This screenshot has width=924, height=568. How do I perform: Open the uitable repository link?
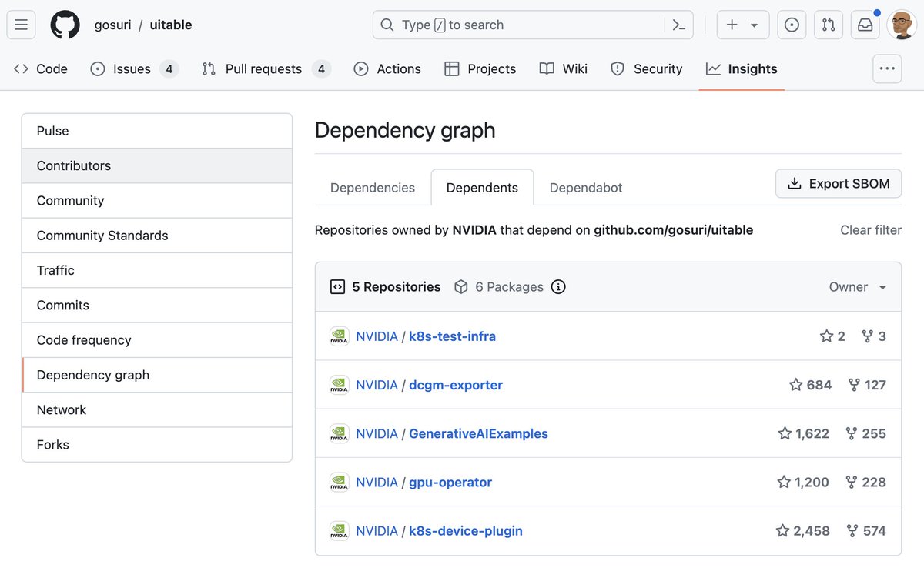point(171,25)
